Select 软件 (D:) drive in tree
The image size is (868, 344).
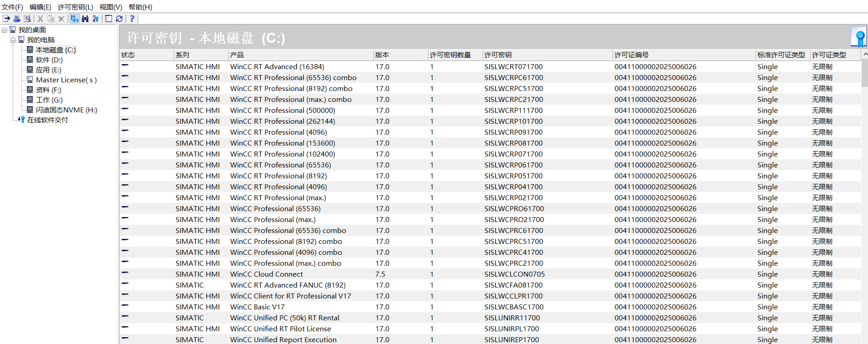[x=49, y=60]
